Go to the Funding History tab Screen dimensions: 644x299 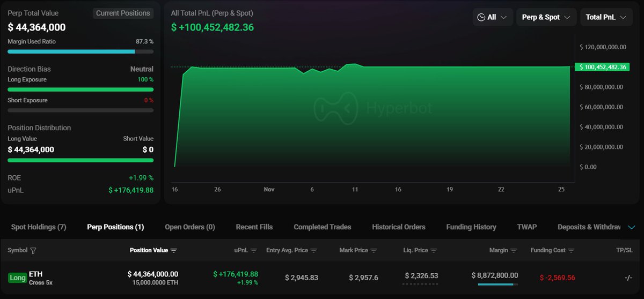point(471,227)
